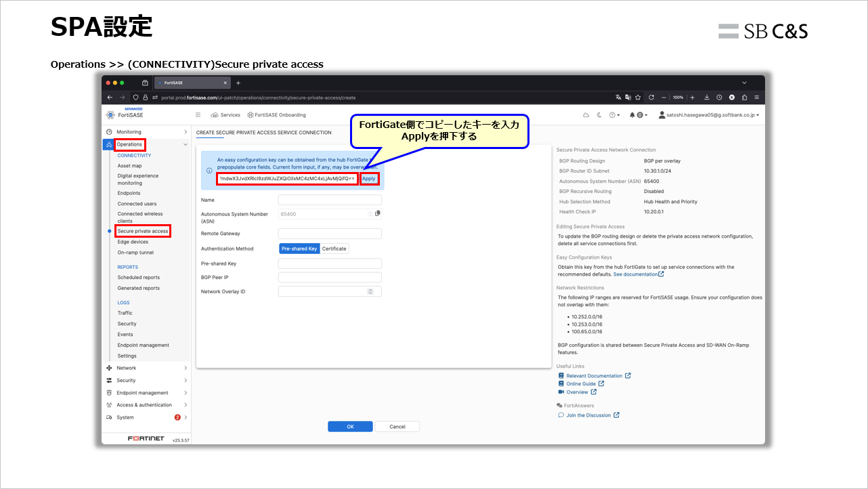Click the Name input field

[330, 200]
